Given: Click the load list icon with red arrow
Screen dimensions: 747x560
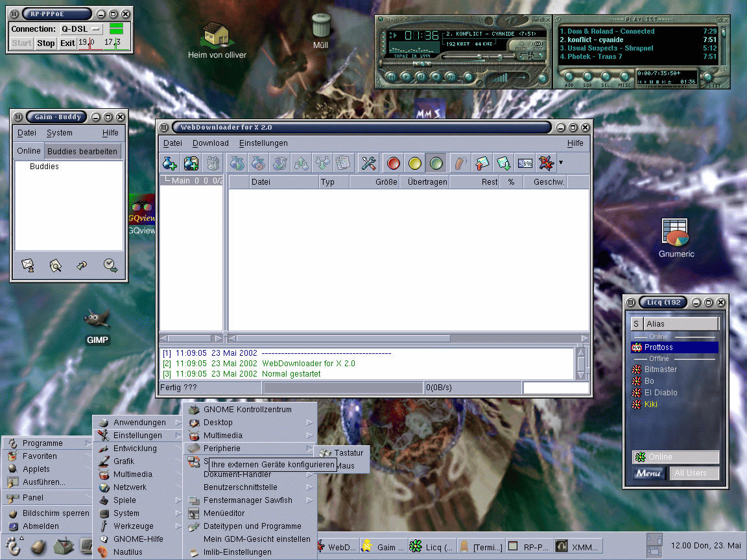Looking at the screenshot, I should [482, 163].
